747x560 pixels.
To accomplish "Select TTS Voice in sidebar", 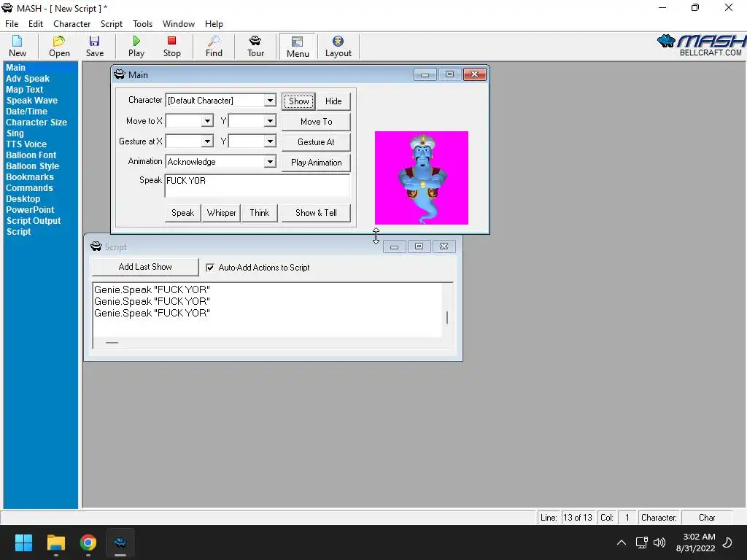I will pos(26,144).
